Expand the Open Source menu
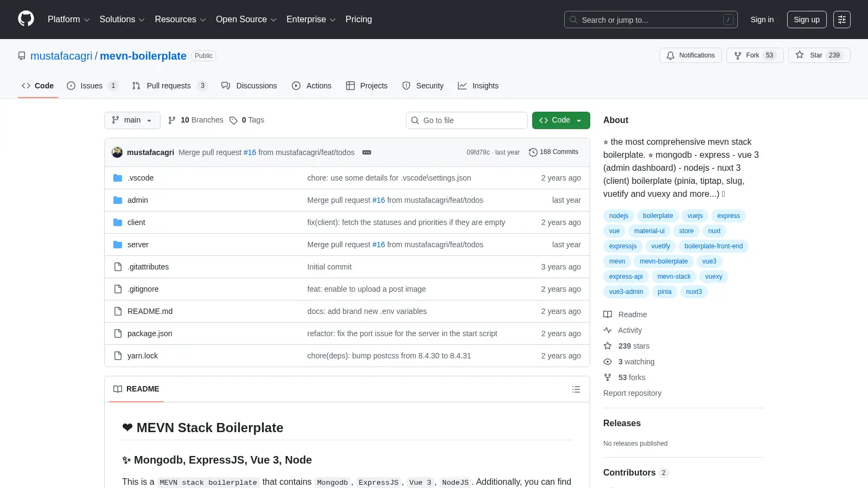The width and height of the screenshot is (868, 488). (x=246, y=20)
